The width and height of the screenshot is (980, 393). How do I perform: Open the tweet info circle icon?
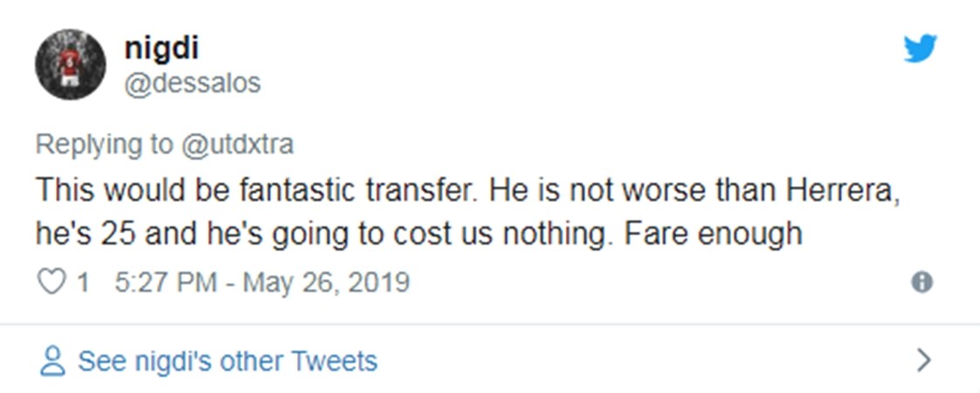coord(921,282)
